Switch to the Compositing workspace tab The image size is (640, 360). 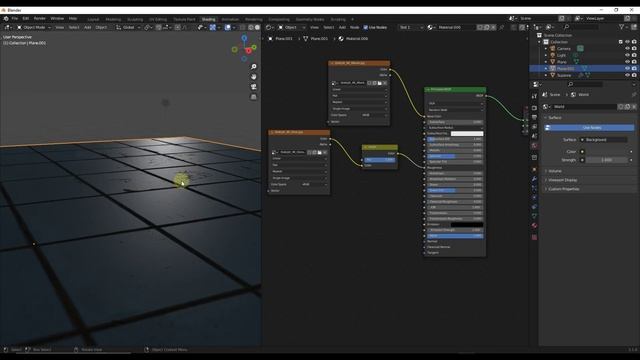pos(279,19)
